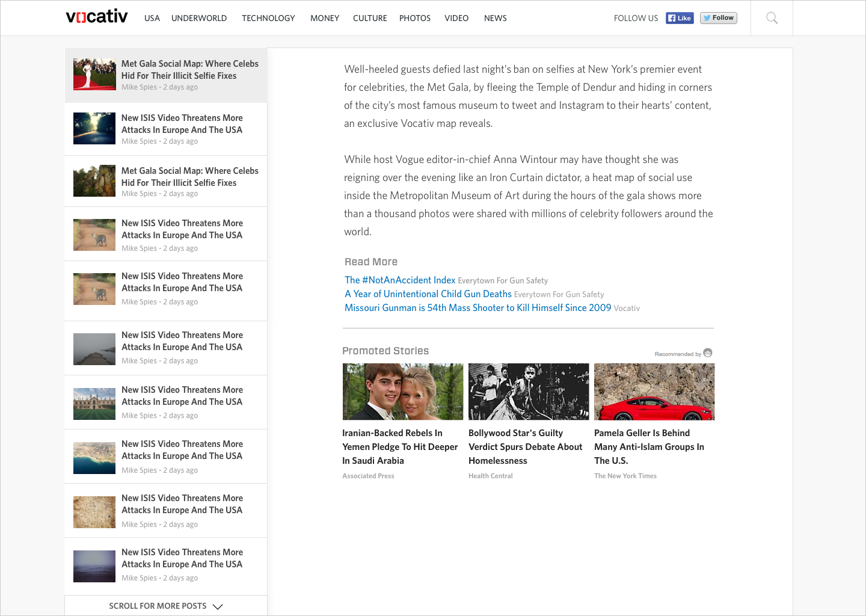866x616 pixels.
Task: Click the 'Scroll For More Posts' label
Action: click(x=158, y=606)
